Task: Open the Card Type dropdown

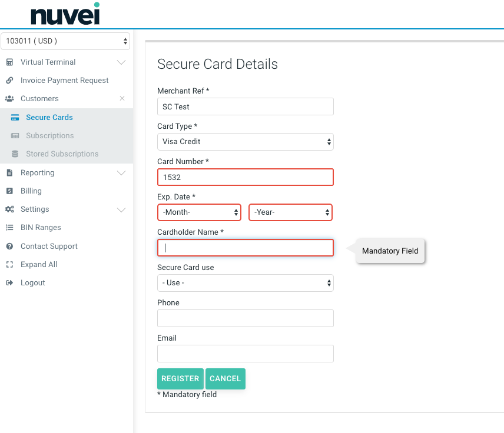Action: (x=245, y=142)
